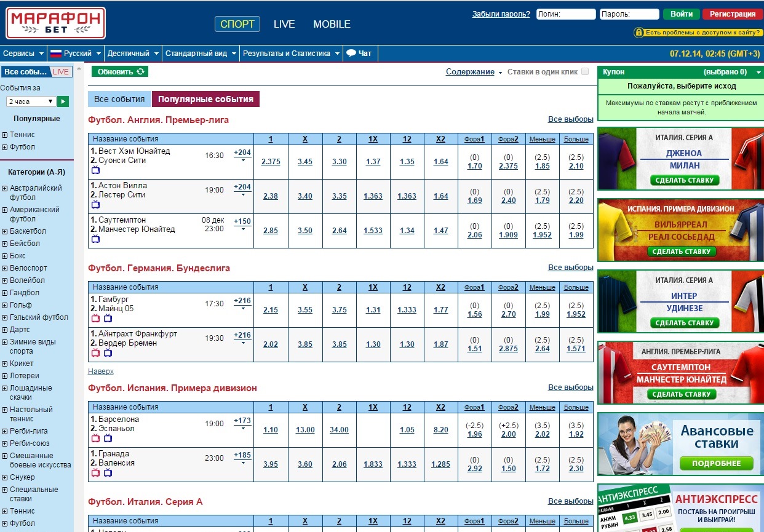Click the green Войти button
Viewport: 764px width, 532px height.
tap(682, 14)
